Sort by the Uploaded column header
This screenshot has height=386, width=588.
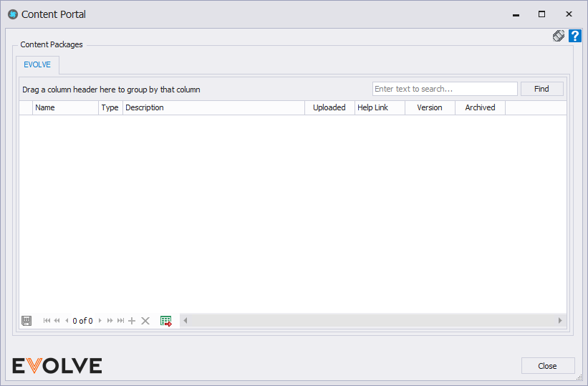(x=329, y=107)
